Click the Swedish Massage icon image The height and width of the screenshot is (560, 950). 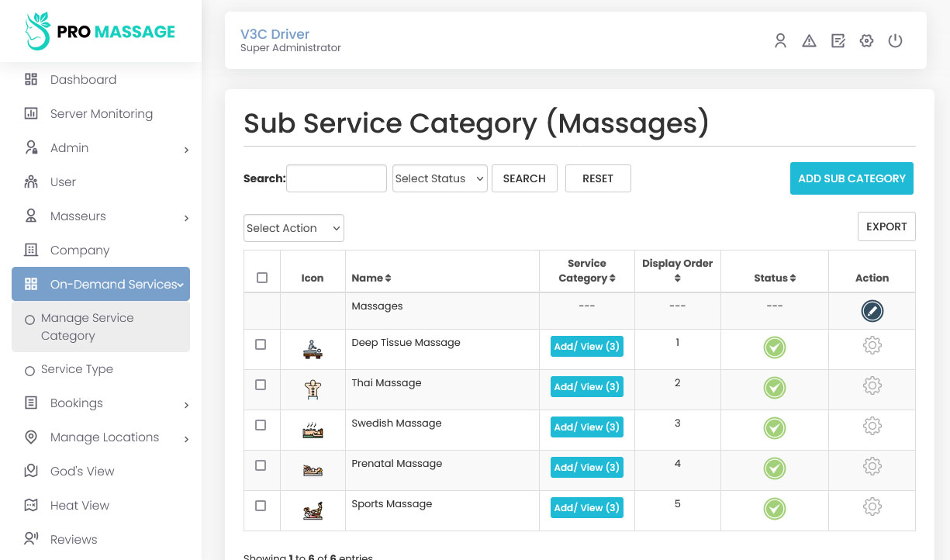pos(313,430)
